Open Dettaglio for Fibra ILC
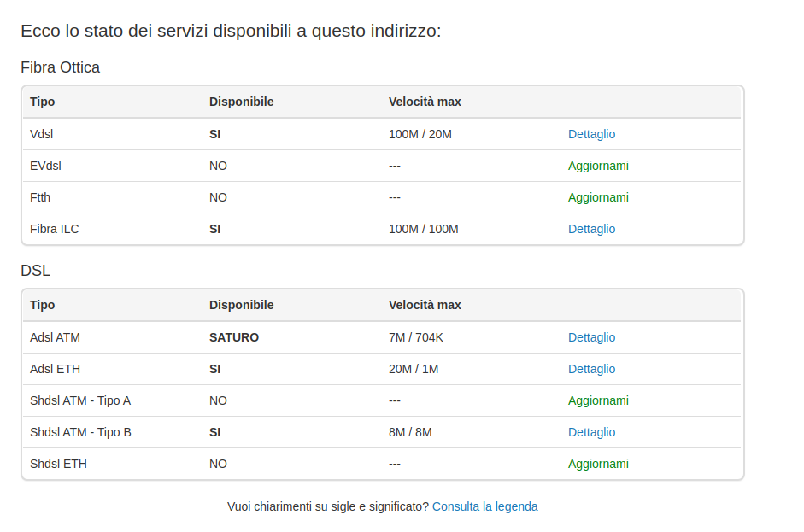 (591, 229)
